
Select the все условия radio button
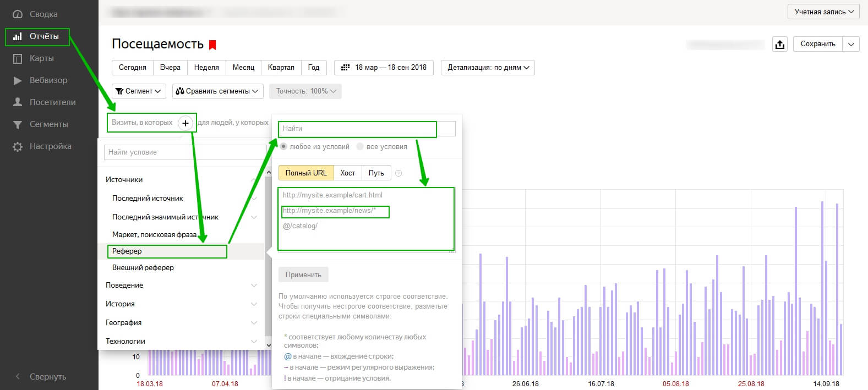tap(360, 147)
